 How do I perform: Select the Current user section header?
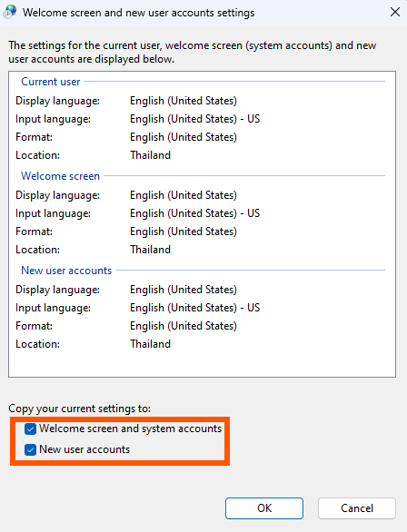[51, 82]
